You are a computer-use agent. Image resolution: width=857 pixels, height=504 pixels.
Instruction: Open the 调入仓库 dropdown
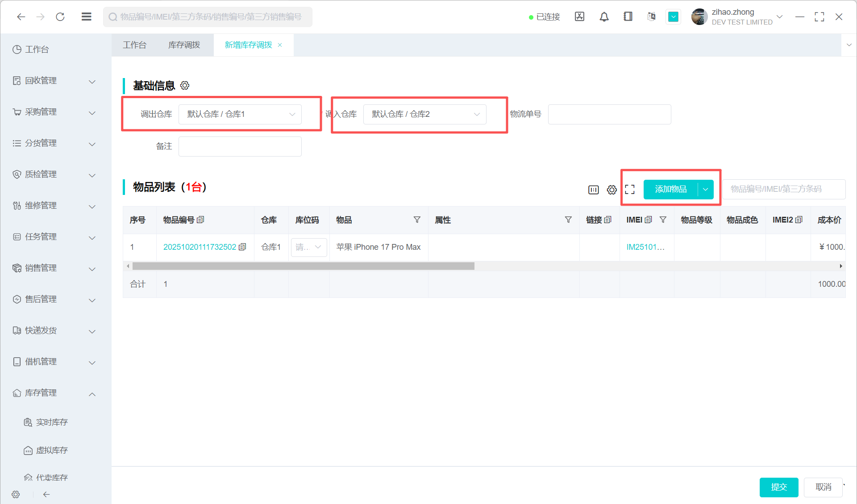424,114
